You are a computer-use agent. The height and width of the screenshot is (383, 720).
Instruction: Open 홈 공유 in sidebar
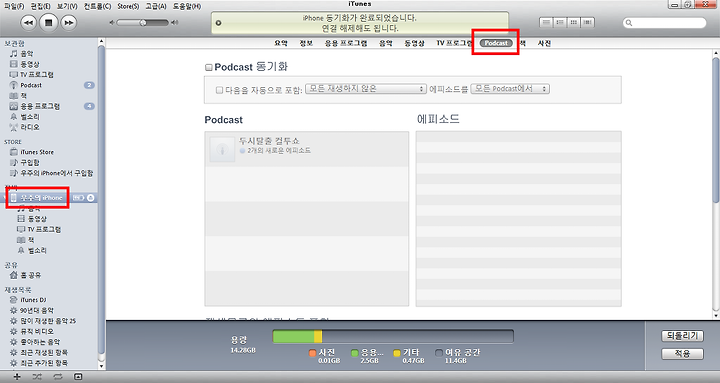[30, 275]
